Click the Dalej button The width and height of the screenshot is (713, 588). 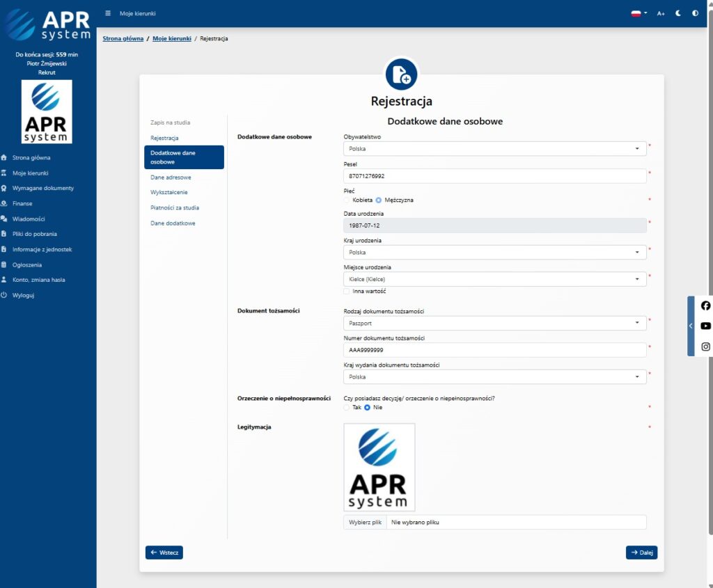(641, 553)
